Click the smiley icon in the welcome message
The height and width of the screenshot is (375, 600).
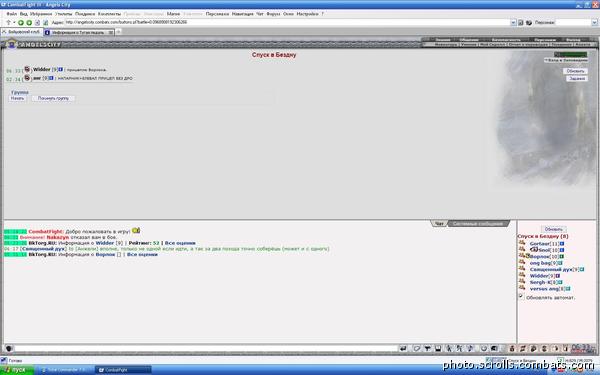[x=136, y=231]
